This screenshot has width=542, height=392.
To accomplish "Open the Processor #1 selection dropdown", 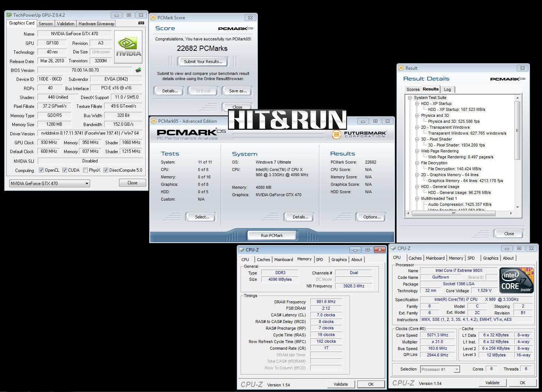I will 440,369.
